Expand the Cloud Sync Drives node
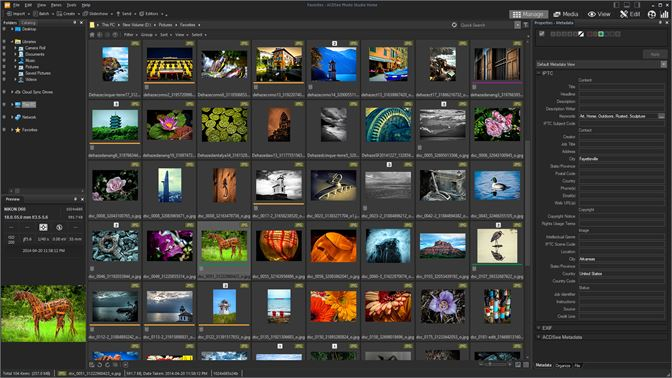 point(12,92)
